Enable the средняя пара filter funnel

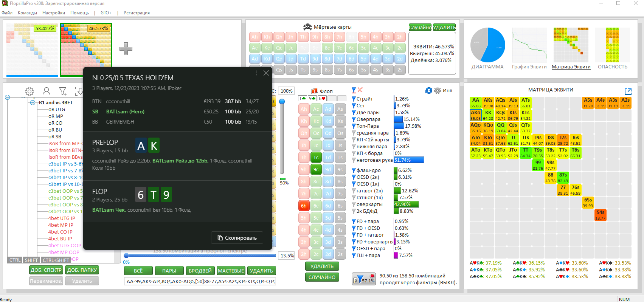pyautogui.click(x=354, y=133)
